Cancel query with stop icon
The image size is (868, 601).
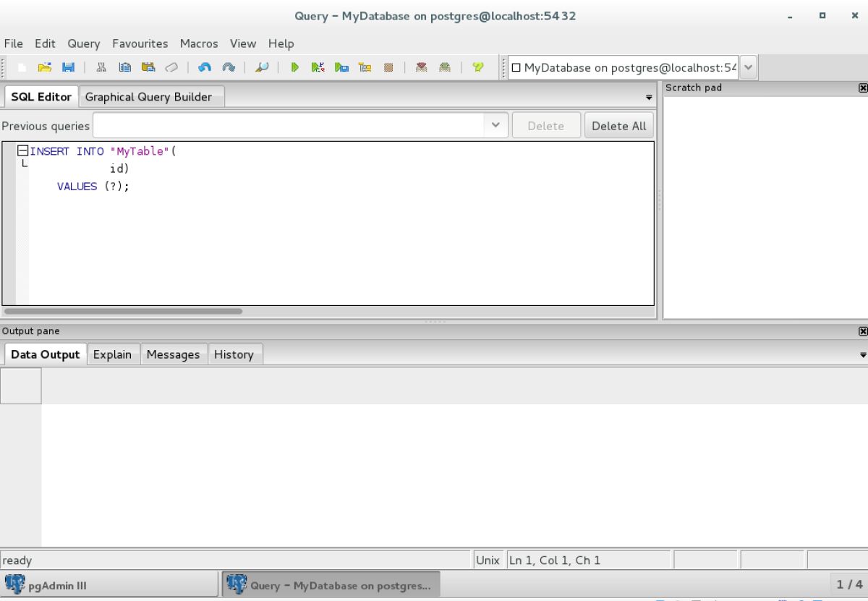click(388, 67)
